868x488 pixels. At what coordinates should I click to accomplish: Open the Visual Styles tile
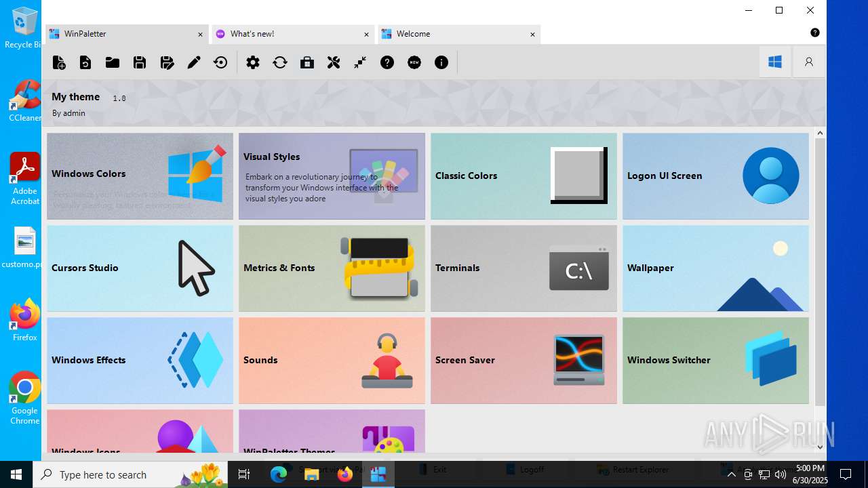[332, 176]
